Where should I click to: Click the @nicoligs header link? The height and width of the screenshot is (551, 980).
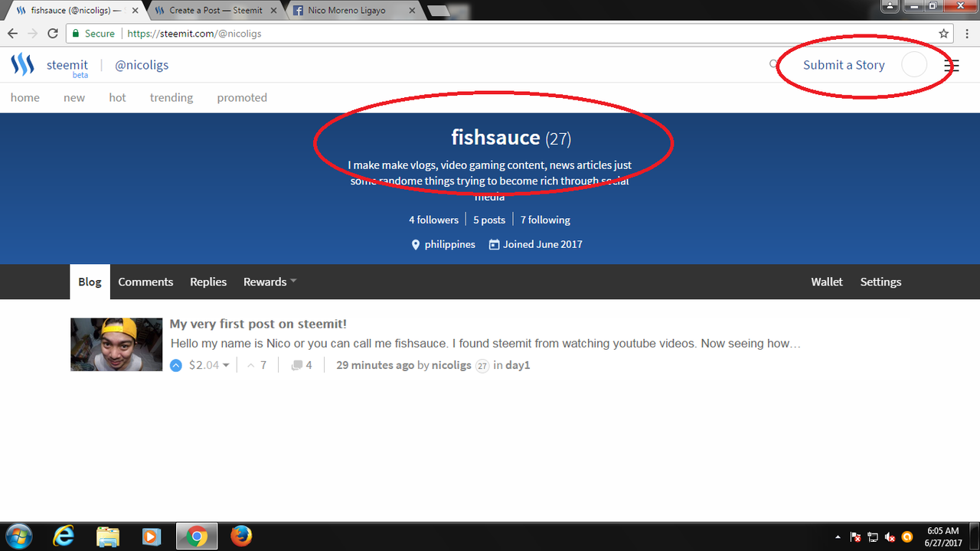pos(142,65)
